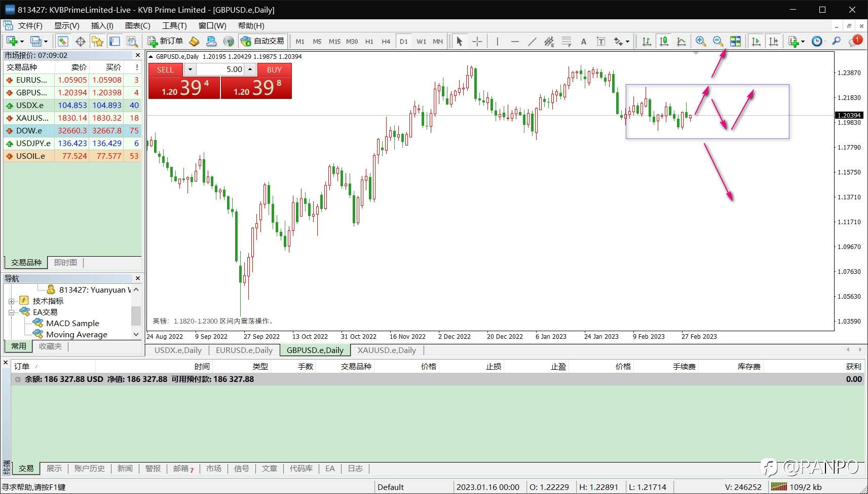Viewport: 868px width, 494px height.
Task: Increase lot size with up arrow
Action: click(250, 69)
